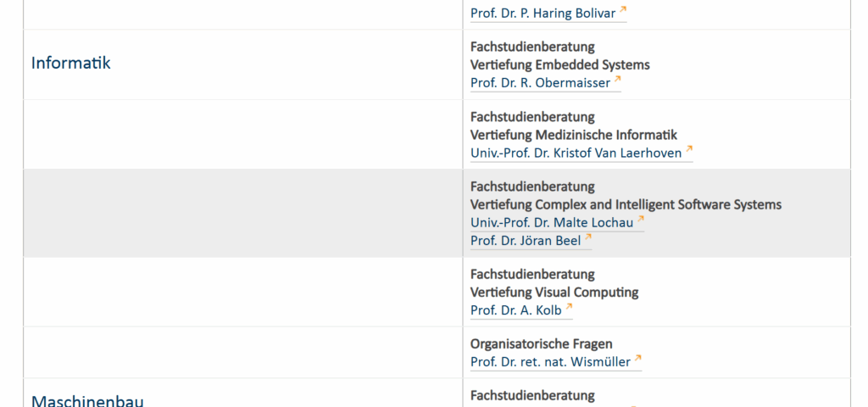Select the Maschinenbau subject heading
Image resolution: width=868 pixels, height=407 pixels.
pos(87,400)
